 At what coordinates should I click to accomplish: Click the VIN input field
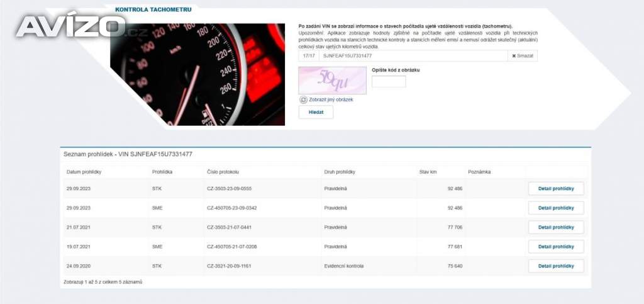pyautogui.click(x=413, y=56)
